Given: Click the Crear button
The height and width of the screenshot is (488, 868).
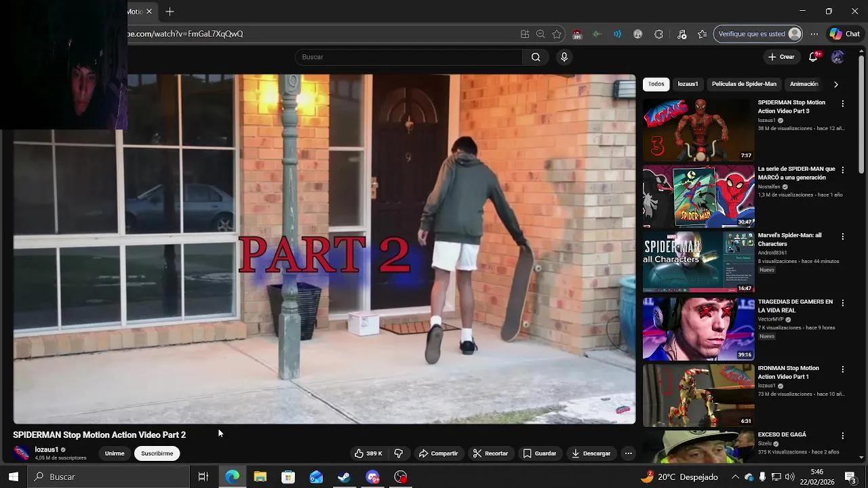Looking at the screenshot, I should coord(781,57).
